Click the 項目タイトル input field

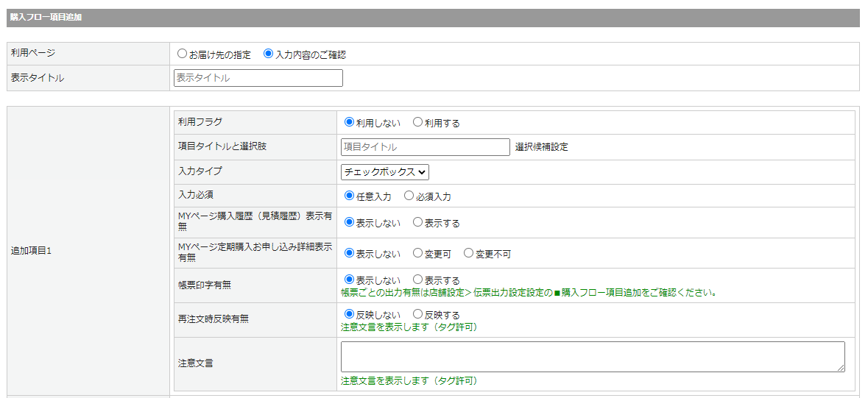[425, 147]
